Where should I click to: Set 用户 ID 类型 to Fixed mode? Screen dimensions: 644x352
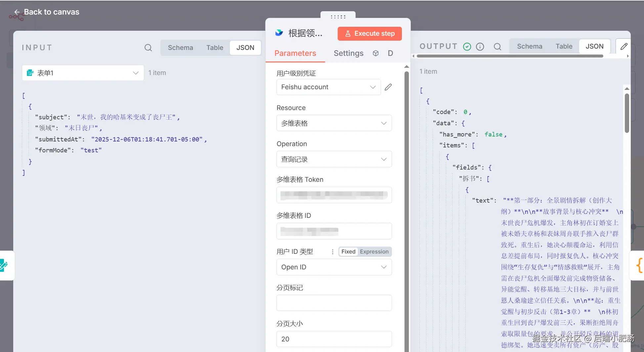pyautogui.click(x=348, y=252)
